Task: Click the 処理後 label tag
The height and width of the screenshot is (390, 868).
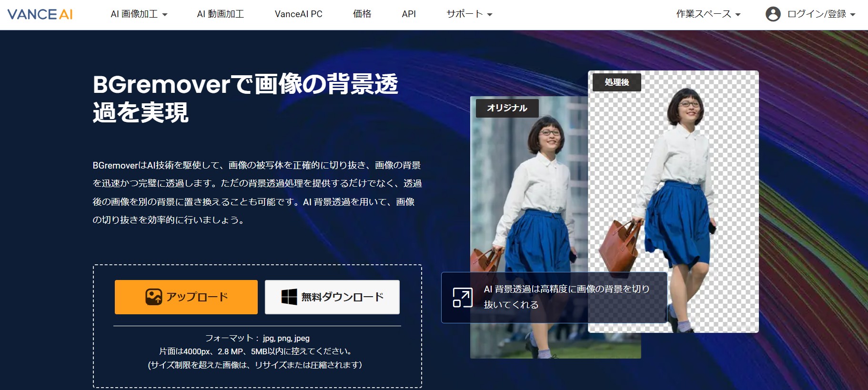Action: click(x=616, y=82)
